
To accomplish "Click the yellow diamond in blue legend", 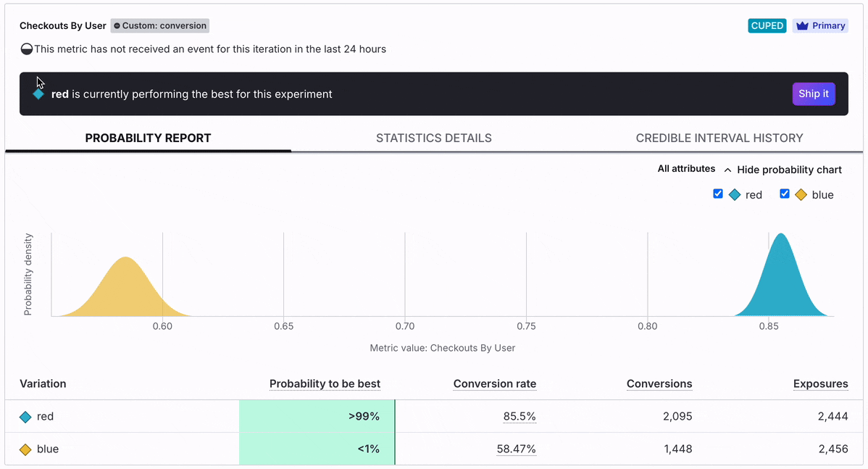I will (801, 195).
